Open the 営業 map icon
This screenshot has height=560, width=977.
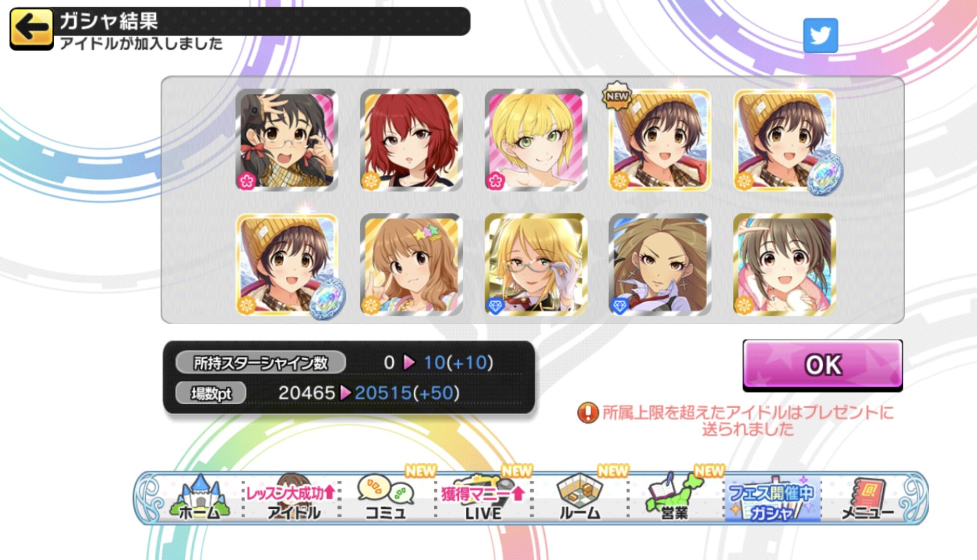(674, 497)
